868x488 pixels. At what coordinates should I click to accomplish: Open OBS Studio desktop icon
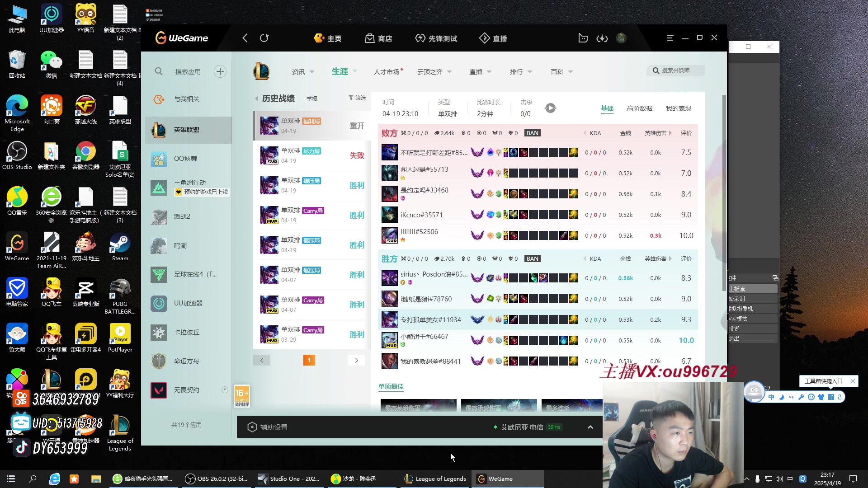(17, 155)
